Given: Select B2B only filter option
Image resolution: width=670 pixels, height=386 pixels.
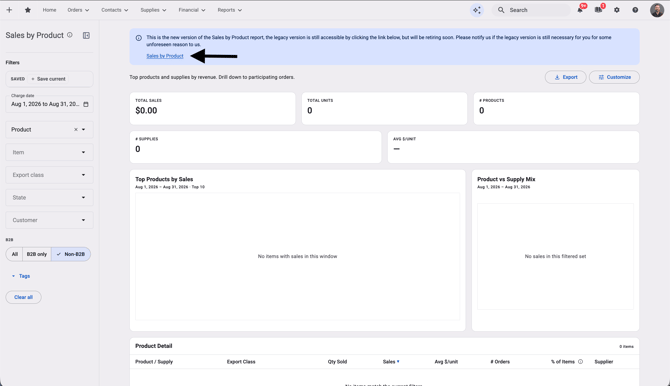Looking at the screenshot, I should 37,254.
